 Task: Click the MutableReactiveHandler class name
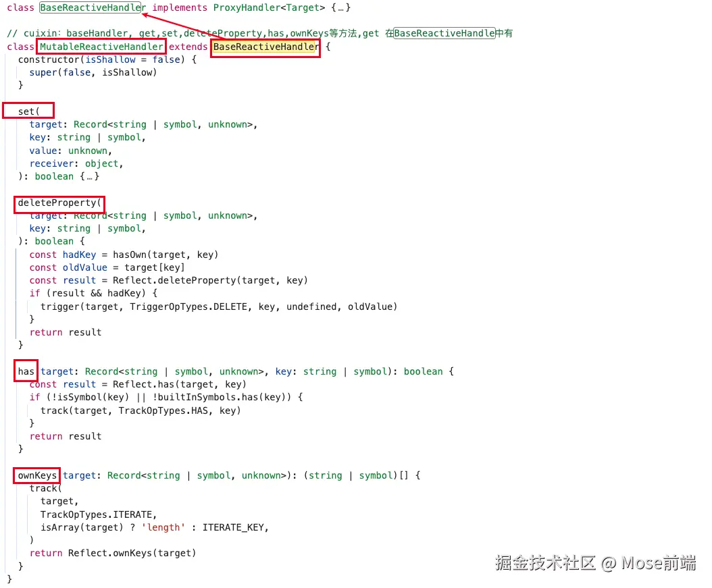[x=101, y=47]
